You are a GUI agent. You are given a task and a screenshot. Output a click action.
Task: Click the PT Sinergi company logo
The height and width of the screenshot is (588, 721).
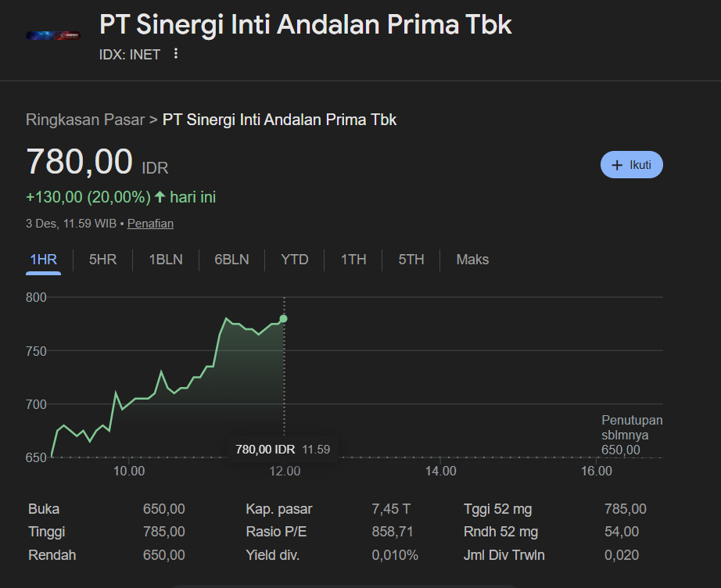(x=52, y=34)
